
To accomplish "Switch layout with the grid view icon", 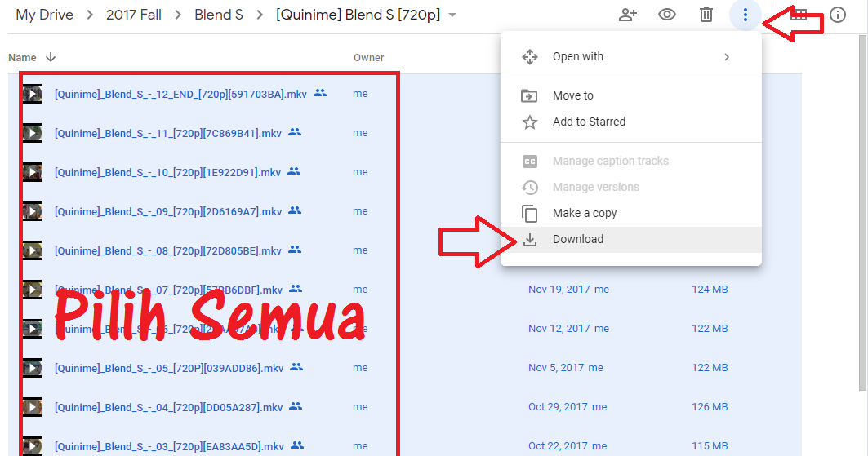I will 799,15.
